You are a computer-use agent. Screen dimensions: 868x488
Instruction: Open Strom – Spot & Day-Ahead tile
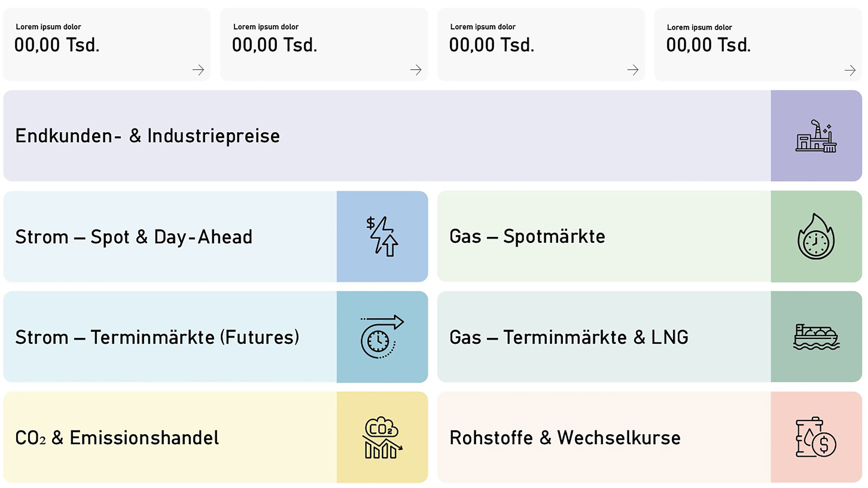click(x=134, y=237)
